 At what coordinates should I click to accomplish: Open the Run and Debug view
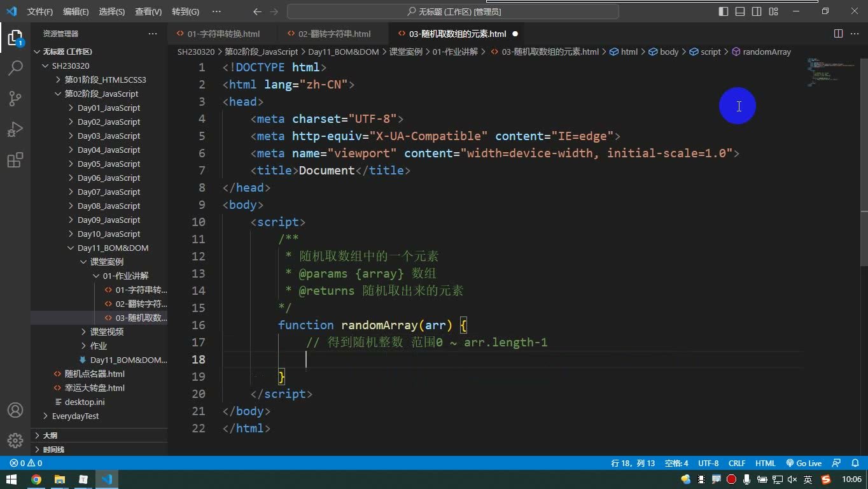(x=15, y=129)
